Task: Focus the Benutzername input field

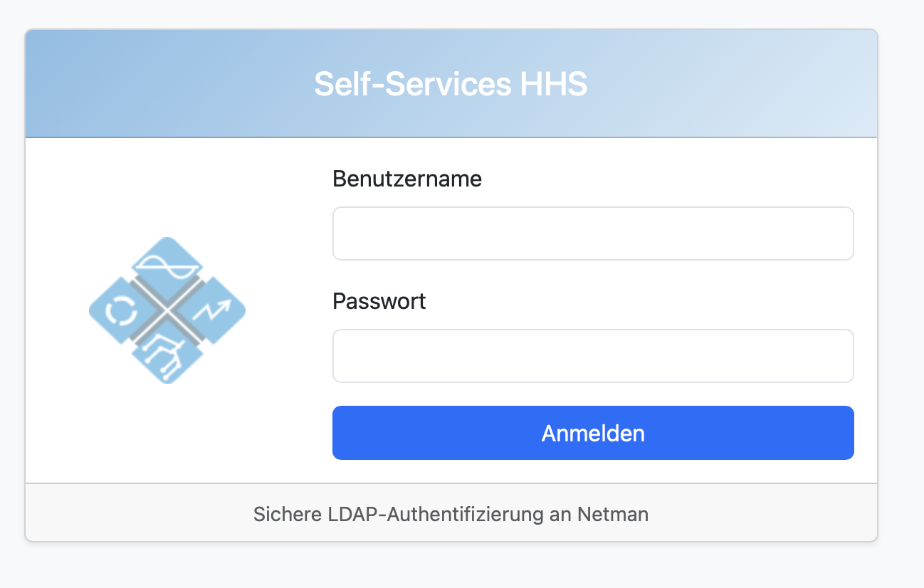Action: pos(593,233)
